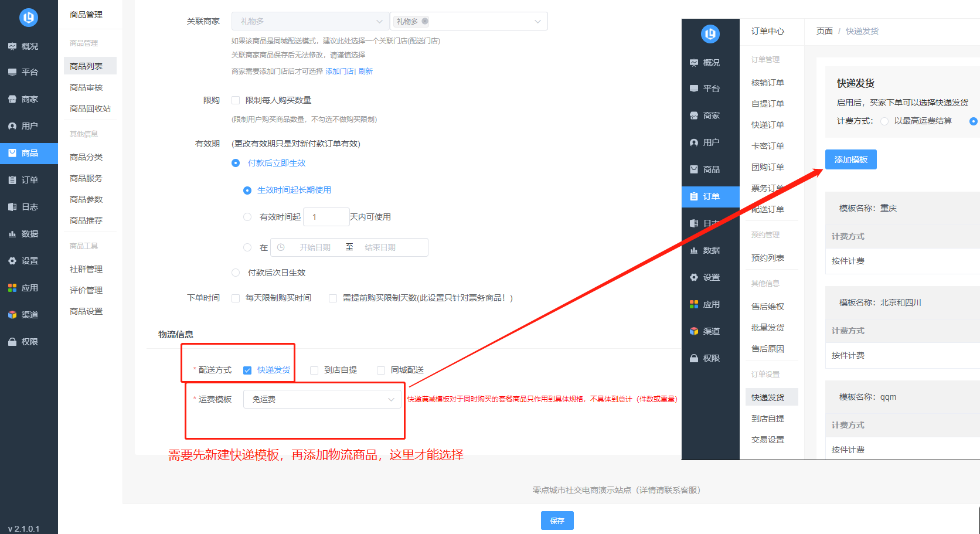The height and width of the screenshot is (534, 980).
Task: Click the 概况 overview icon in left sidebar
Action: point(12,46)
